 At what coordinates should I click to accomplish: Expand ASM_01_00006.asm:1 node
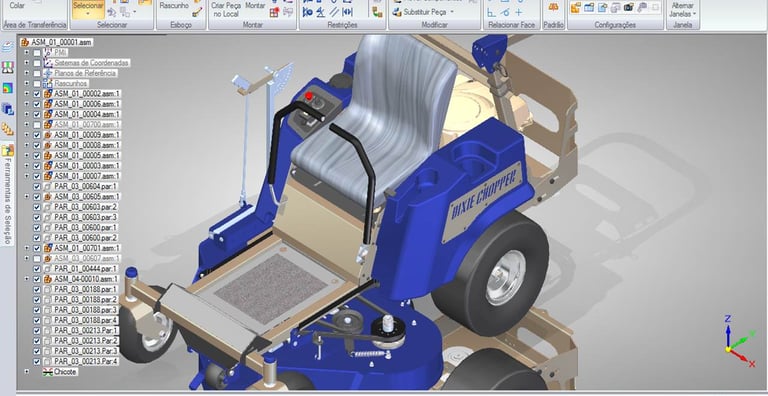(27, 104)
